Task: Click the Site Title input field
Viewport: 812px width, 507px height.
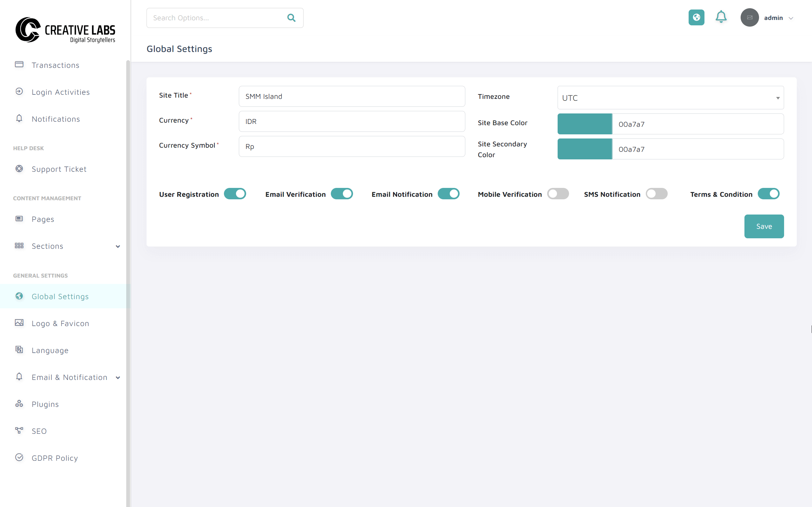Action: pos(352,97)
